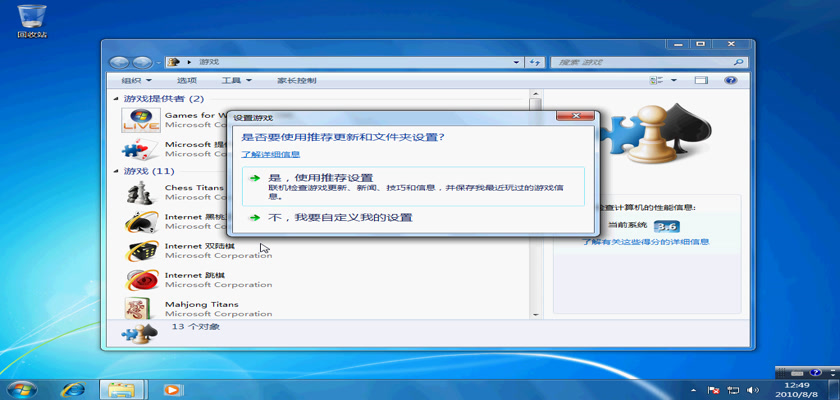Select Mahjong Titans game icon
Viewport: 840px width, 400px height.
(139, 308)
